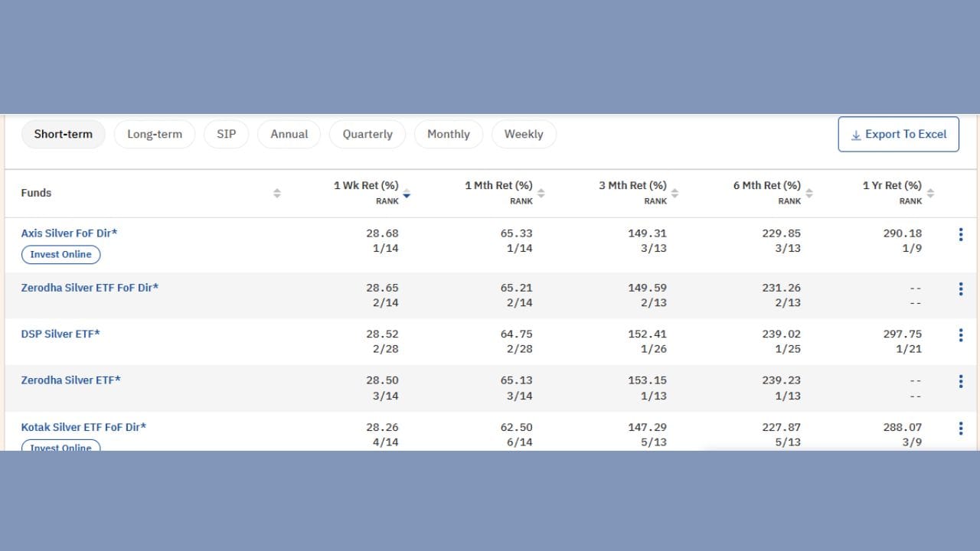The image size is (980, 551).
Task: Open kebab menu for Kotak Silver ETF FoF
Action: [x=960, y=429]
